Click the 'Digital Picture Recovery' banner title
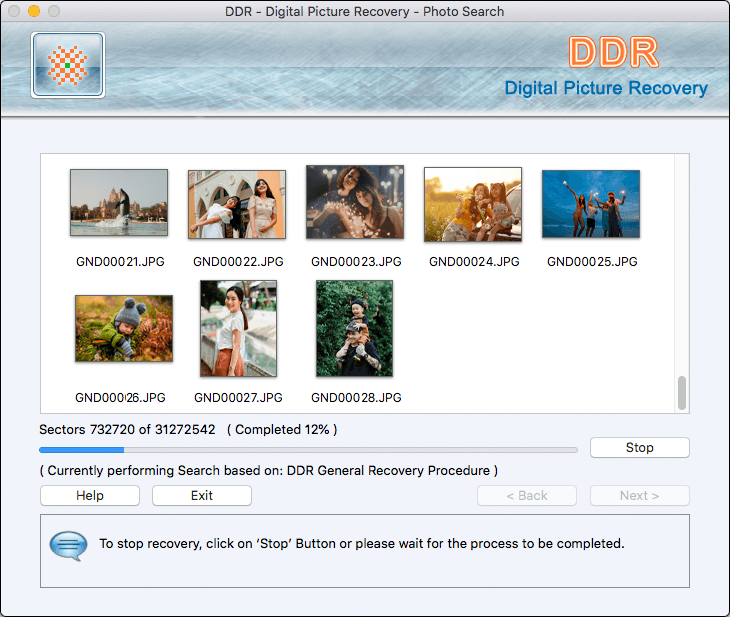The image size is (730, 617). click(606, 88)
